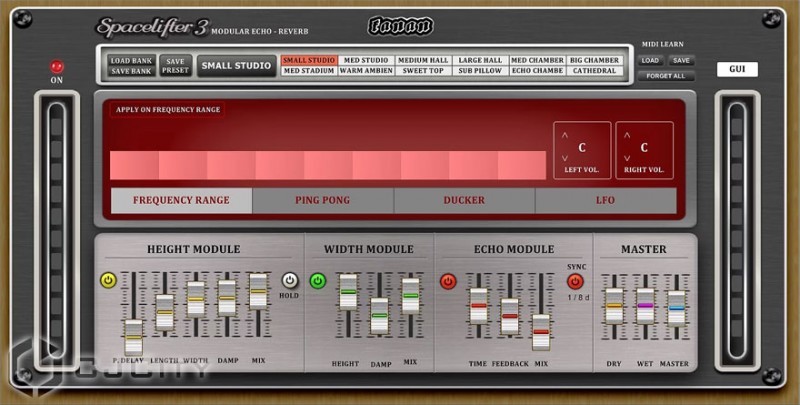The height and width of the screenshot is (405, 800).
Task: Toggle the Width Module green power button
Action: [318, 281]
